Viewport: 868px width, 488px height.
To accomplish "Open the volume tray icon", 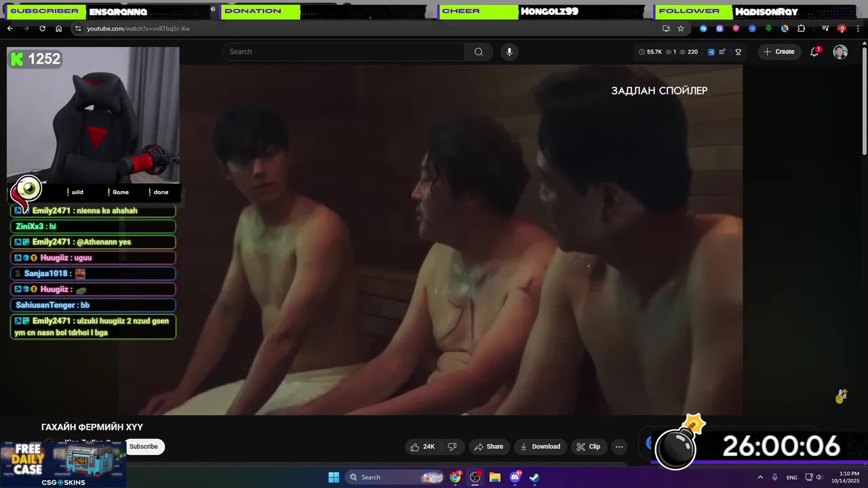I will pos(818,477).
